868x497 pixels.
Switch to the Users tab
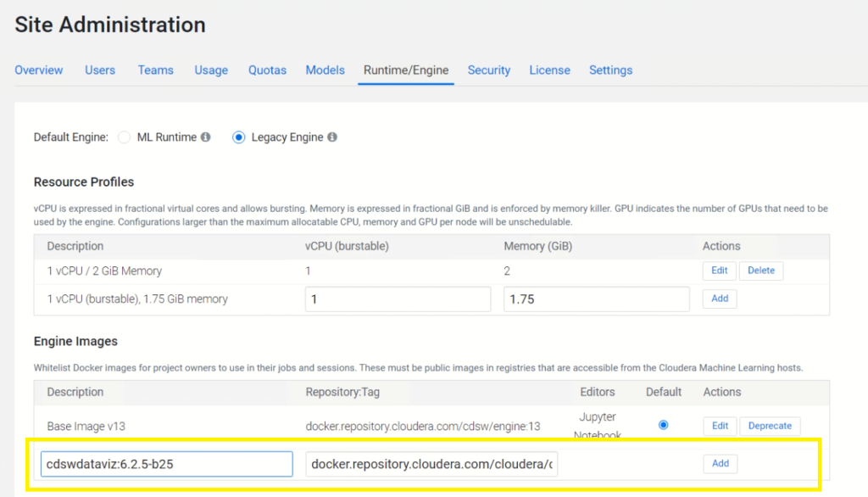point(100,70)
